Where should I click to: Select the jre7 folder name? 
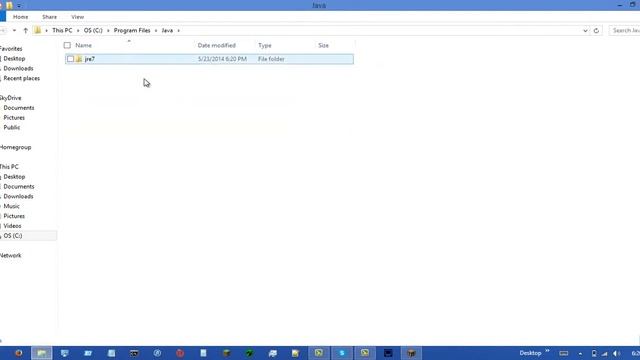90,59
